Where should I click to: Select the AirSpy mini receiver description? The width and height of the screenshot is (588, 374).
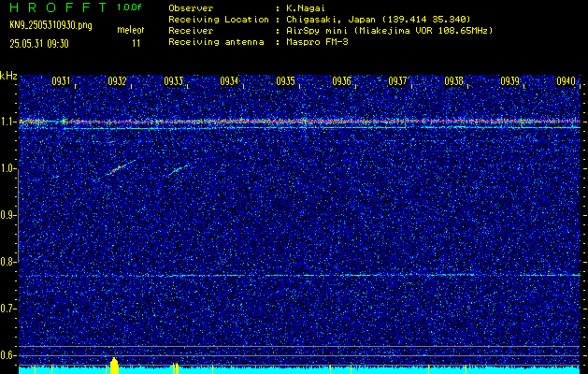click(x=390, y=31)
